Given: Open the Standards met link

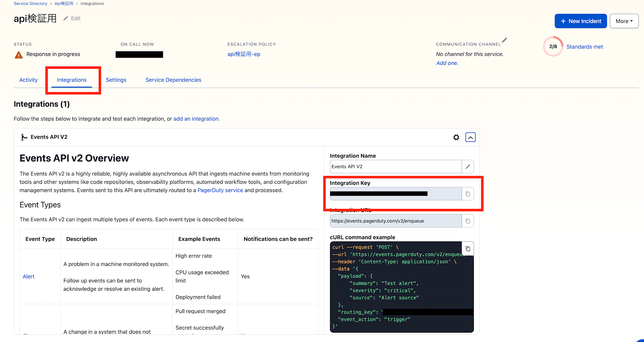Looking at the screenshot, I should (584, 47).
